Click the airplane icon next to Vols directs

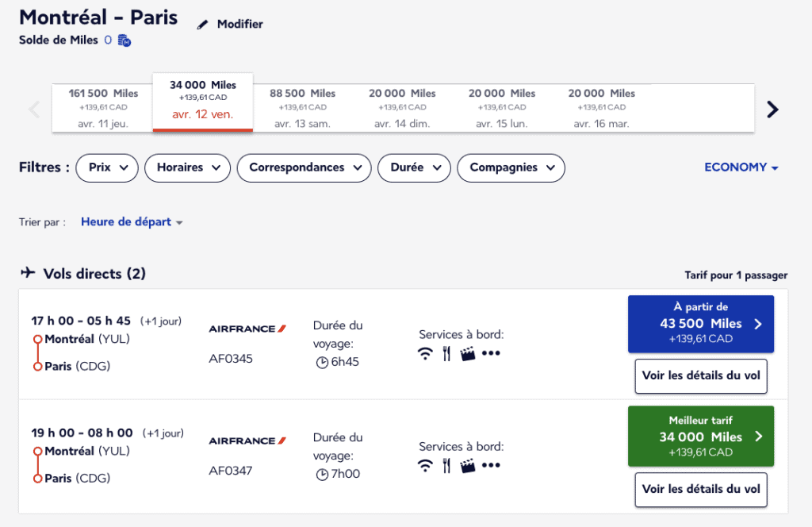28,272
